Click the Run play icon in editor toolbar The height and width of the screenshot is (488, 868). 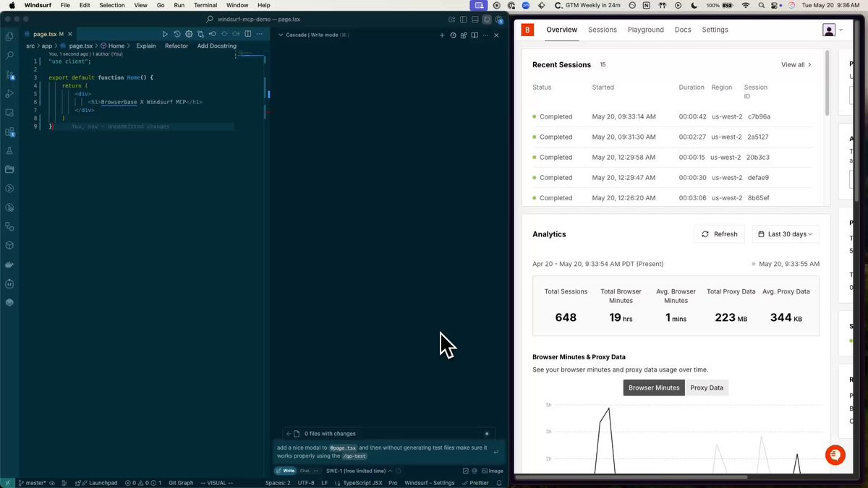tap(165, 34)
